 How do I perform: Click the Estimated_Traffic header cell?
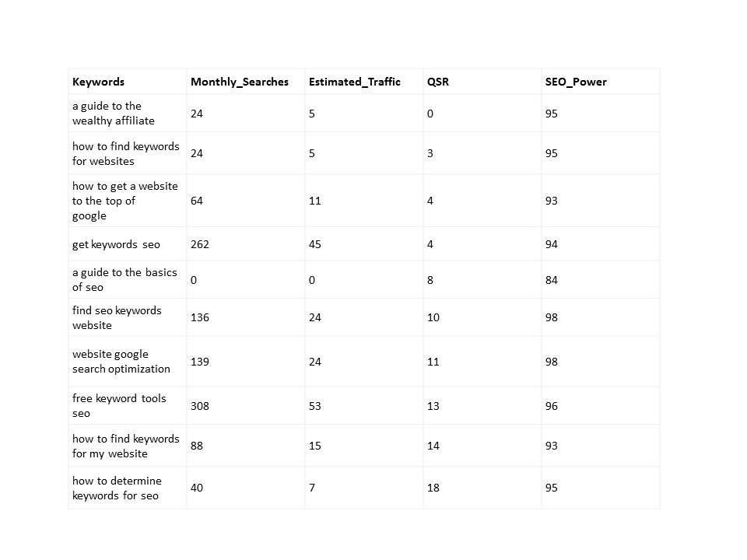click(355, 82)
